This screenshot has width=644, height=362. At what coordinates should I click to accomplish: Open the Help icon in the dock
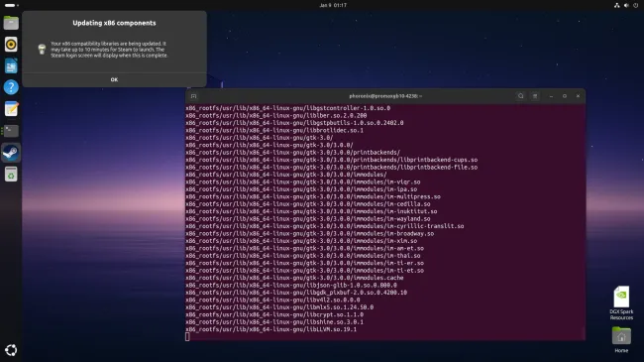coord(11,87)
